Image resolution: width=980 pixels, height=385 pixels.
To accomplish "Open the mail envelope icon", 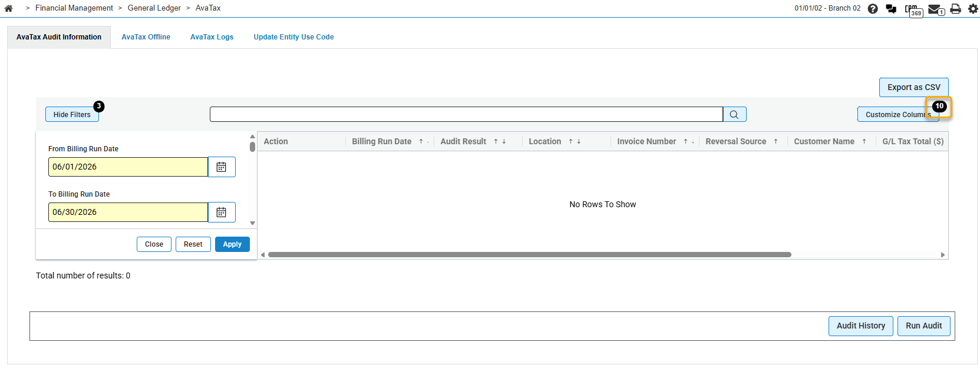I will pyautogui.click(x=936, y=9).
